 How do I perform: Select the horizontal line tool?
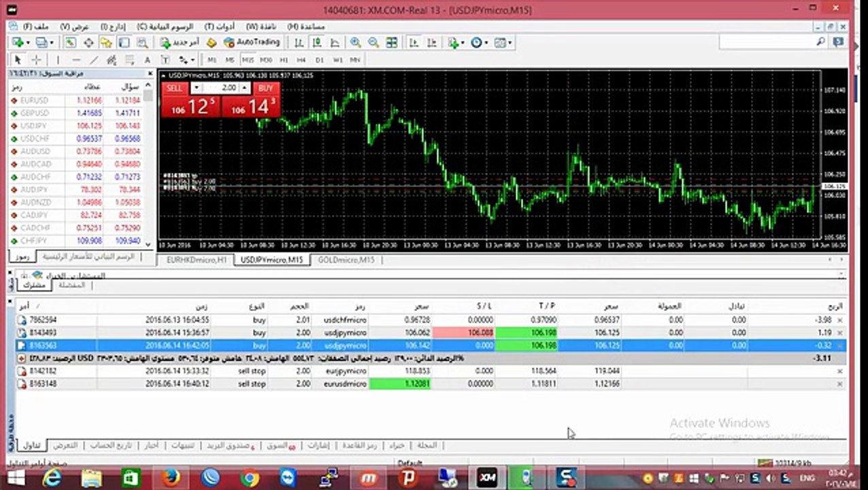(x=76, y=60)
